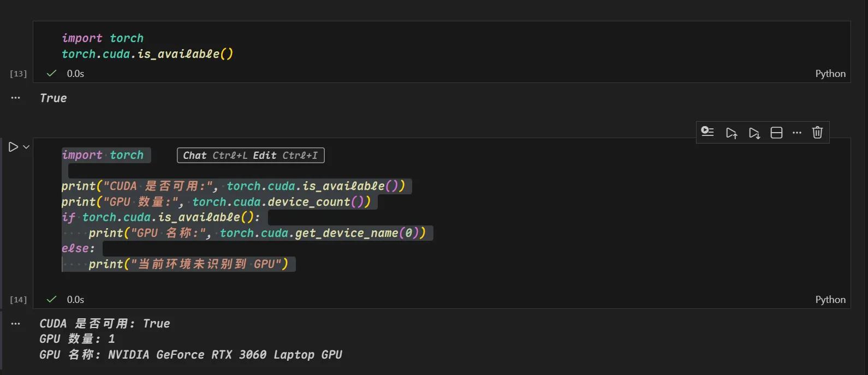Viewport: 868px width, 375px height.
Task: Run this cell and all below
Action: [754, 133]
